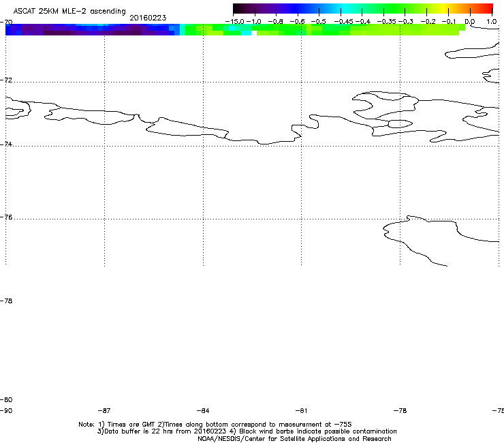The image size is (504, 443).
Task: Click the date label 20160223
Action: [148, 18]
